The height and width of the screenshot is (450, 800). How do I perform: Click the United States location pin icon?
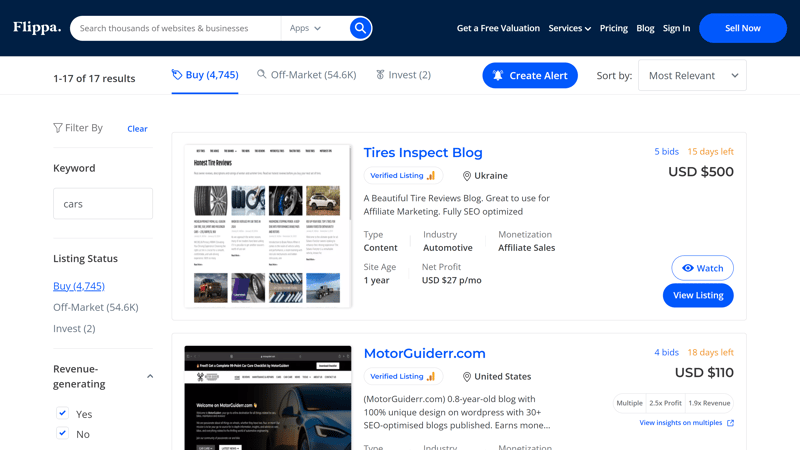[466, 377]
